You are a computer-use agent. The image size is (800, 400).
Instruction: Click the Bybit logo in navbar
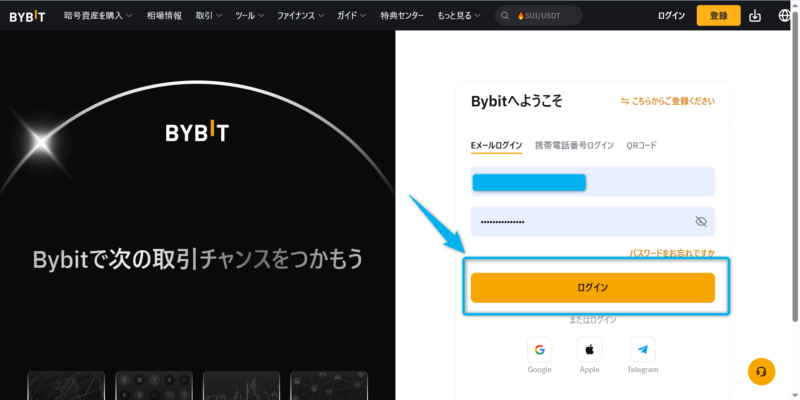[27, 16]
